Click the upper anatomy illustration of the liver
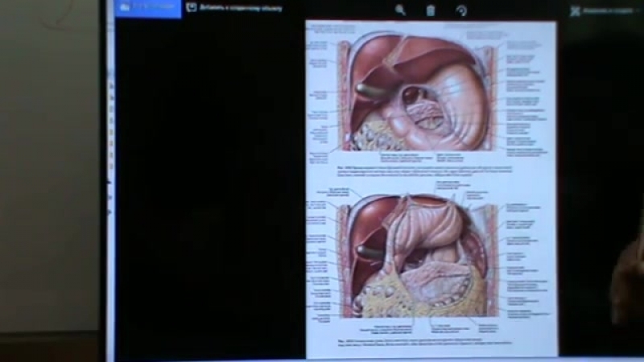 417,93
